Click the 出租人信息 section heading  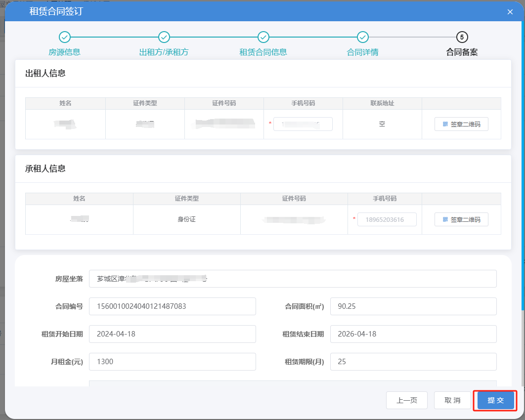point(45,73)
